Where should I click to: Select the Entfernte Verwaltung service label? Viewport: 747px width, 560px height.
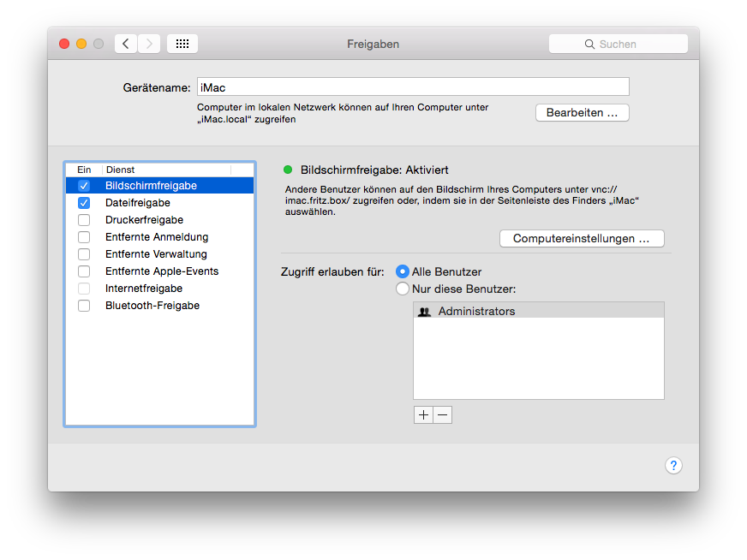click(156, 254)
